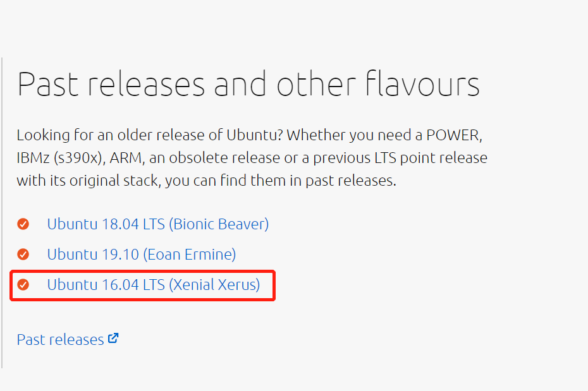Viewport: 588px width, 391px height.
Task: Click the external link icon after Past releases
Action: (113, 338)
